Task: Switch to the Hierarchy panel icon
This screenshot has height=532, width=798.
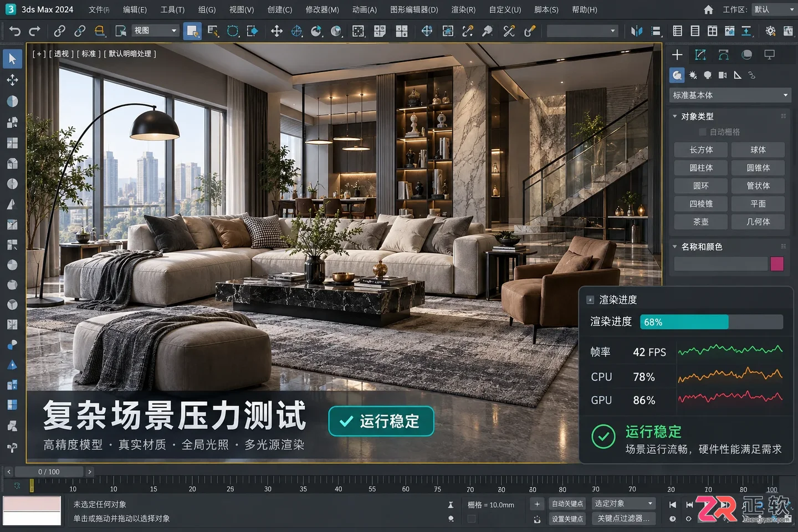Action: point(724,54)
